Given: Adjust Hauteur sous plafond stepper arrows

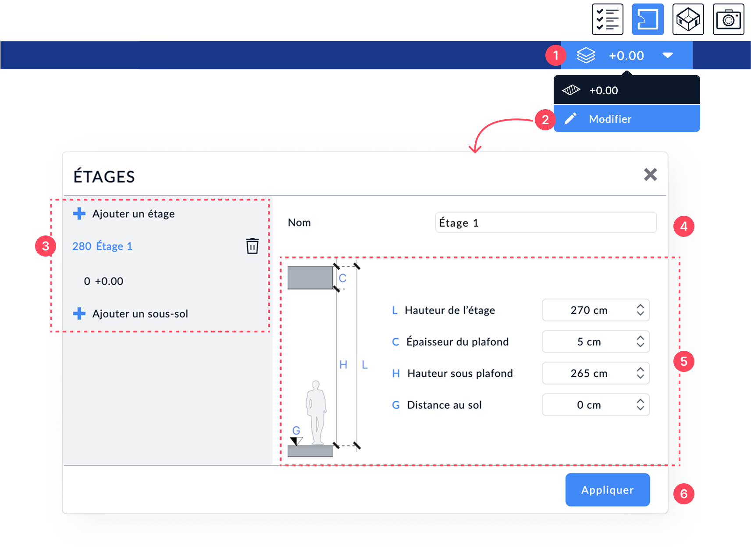Looking at the screenshot, I should point(640,373).
